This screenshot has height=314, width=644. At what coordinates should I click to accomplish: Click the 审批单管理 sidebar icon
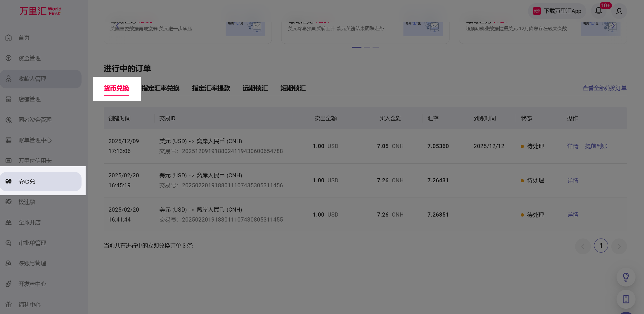(x=9, y=243)
